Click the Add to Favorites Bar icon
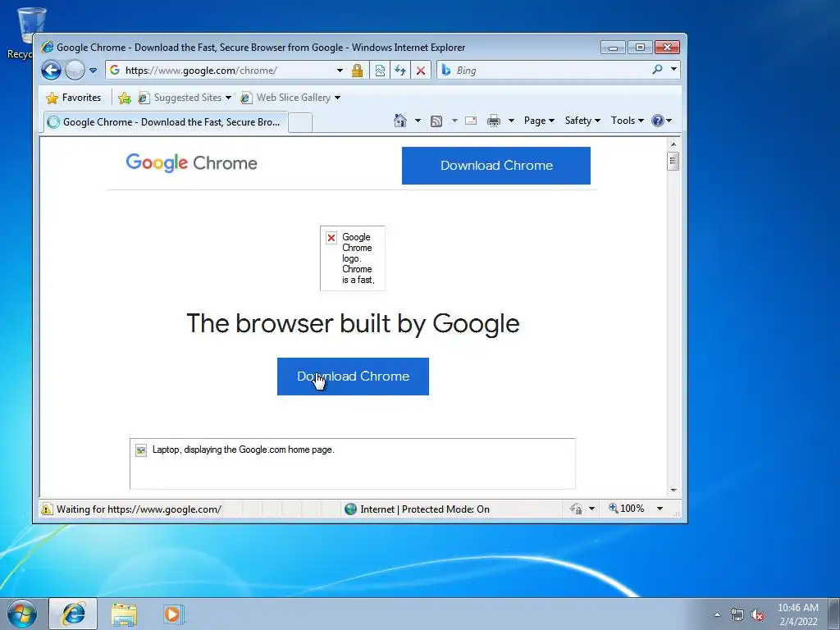Image resolution: width=840 pixels, height=630 pixels. coord(125,98)
